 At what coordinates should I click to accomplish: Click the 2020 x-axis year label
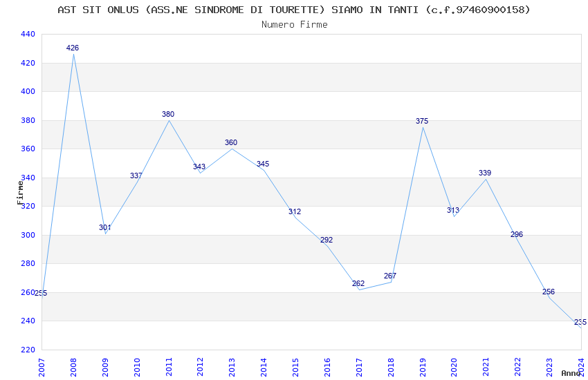(454, 367)
